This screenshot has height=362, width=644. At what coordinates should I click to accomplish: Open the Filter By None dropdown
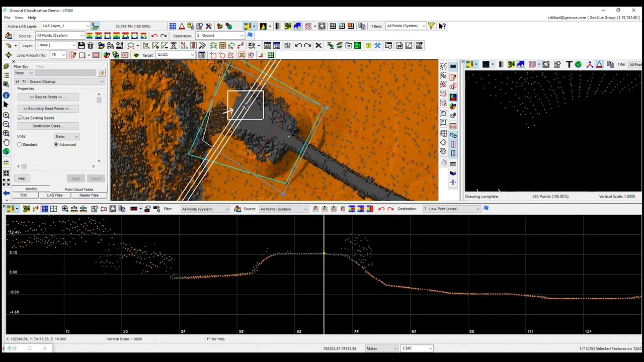24,73
